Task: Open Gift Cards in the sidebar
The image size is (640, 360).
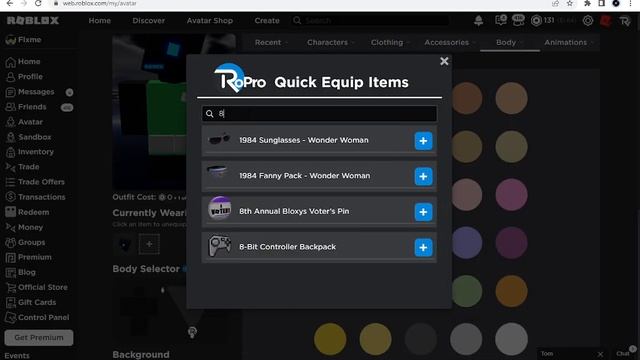Action: click(31, 302)
